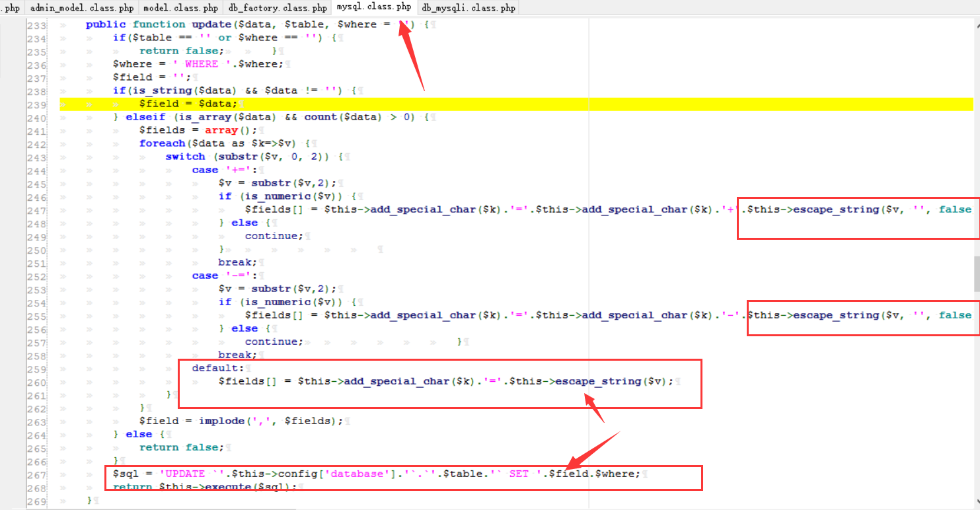Open the model.class.php tab
Image resolution: width=980 pixels, height=510 pixels.
pos(181,8)
